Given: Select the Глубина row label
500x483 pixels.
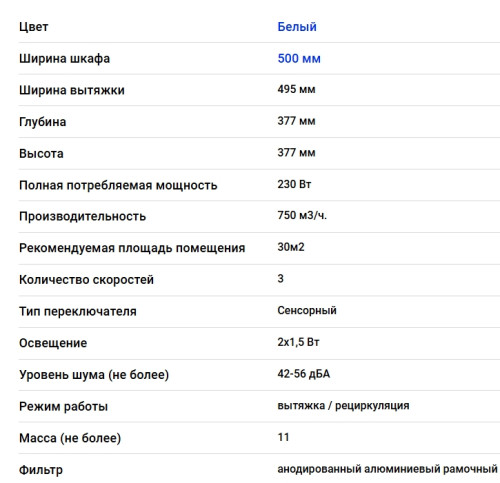Looking at the screenshot, I should click(x=42, y=122).
